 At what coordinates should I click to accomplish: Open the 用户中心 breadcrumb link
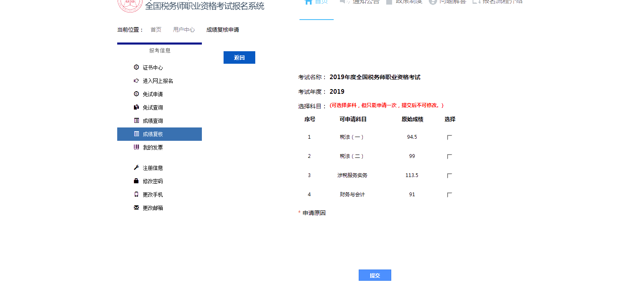[x=184, y=30]
